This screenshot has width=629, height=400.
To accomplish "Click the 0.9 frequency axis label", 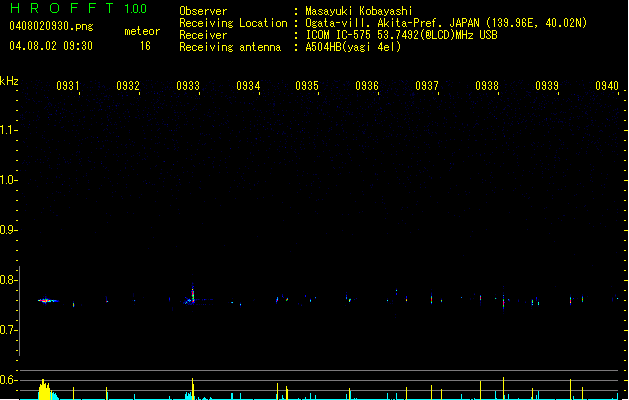I will (8, 230).
